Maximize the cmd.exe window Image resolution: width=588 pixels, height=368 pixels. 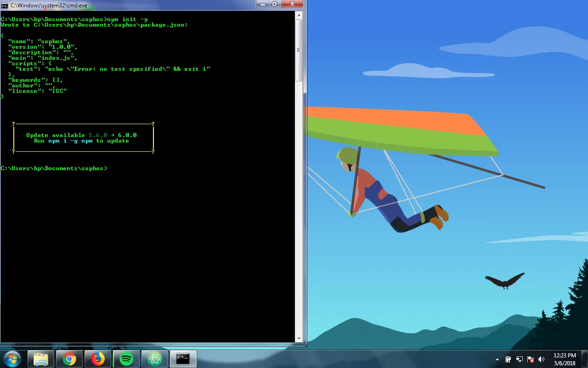coord(275,4)
